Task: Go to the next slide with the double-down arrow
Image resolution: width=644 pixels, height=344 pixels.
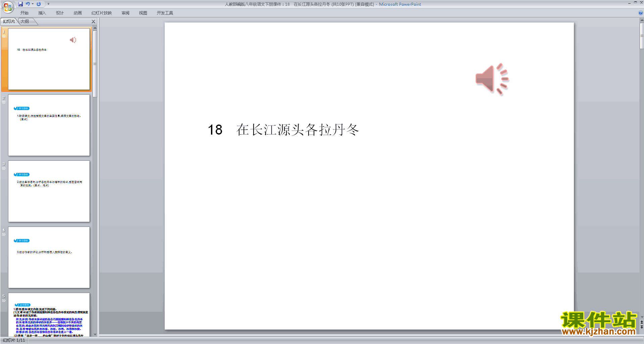Action: 642,327
